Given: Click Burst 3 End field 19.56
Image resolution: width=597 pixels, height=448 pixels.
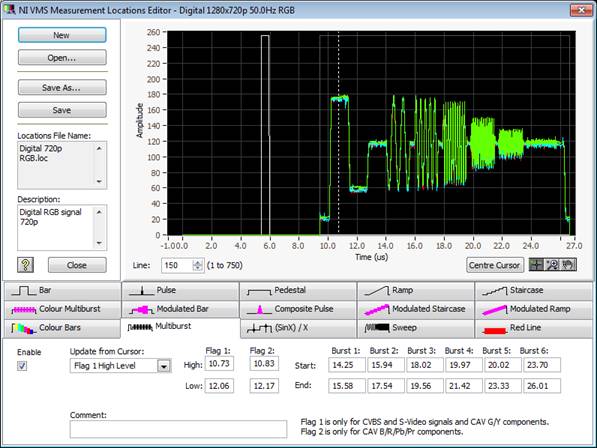Looking at the screenshot, I should click(425, 386).
